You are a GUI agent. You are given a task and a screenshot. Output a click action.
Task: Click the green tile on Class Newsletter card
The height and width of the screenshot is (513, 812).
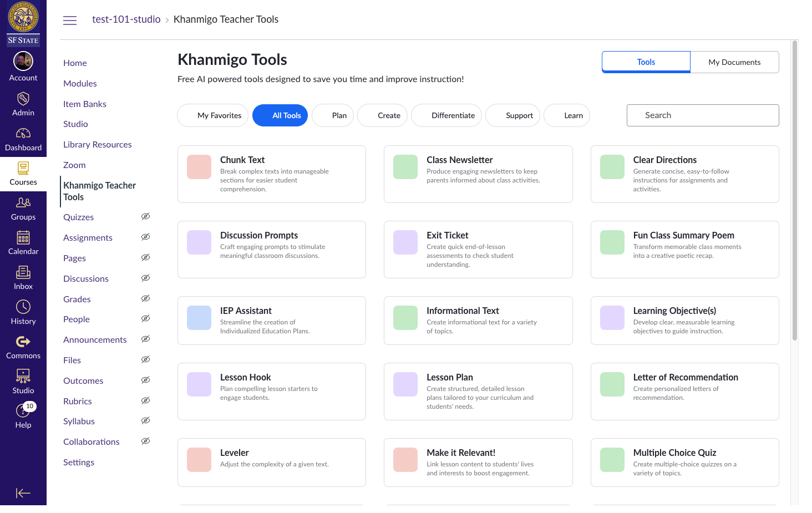pyautogui.click(x=405, y=167)
